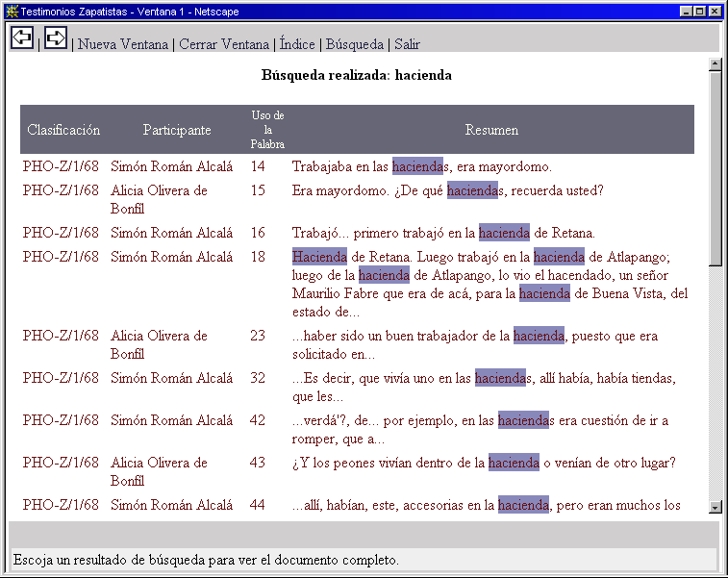Maximize the Netscape window
The width and height of the screenshot is (728, 578).
pos(700,11)
